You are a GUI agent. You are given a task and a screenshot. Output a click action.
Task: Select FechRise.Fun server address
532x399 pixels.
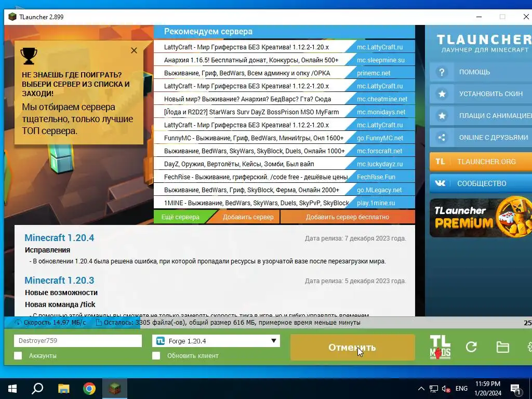(376, 177)
